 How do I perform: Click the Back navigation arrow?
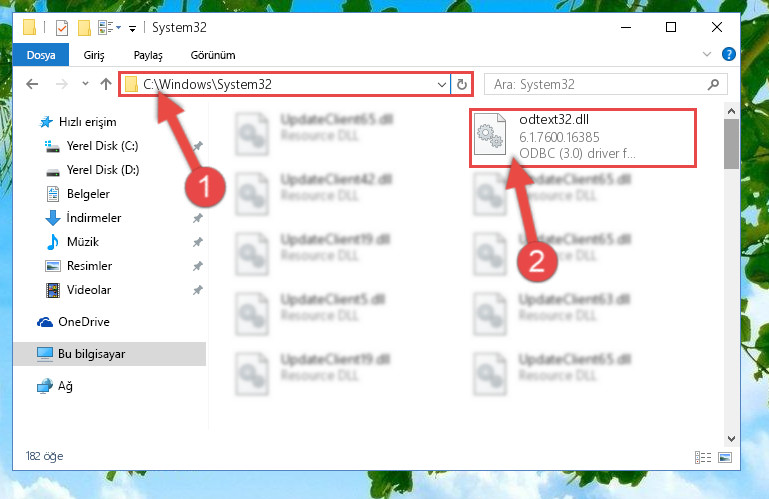(x=32, y=84)
